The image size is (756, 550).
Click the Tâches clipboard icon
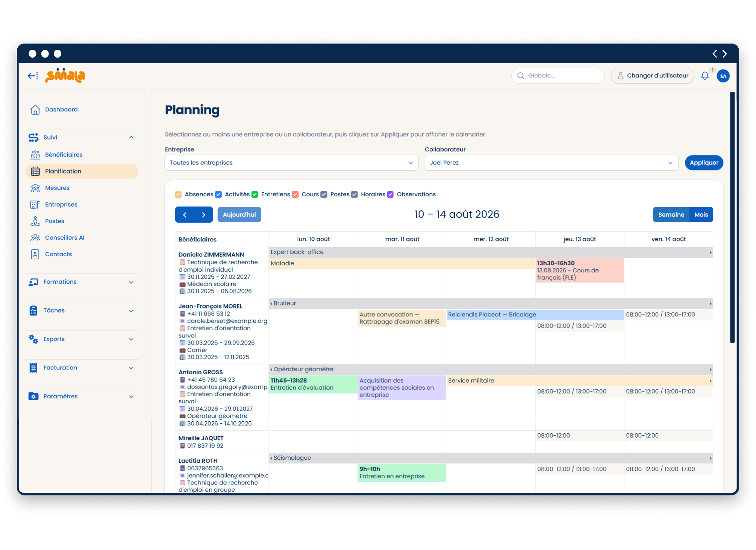[33, 310]
